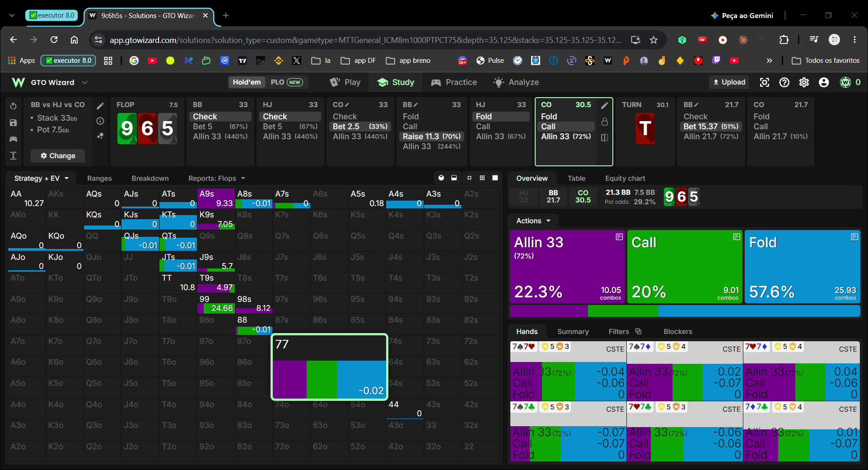The width and height of the screenshot is (868, 470).
Task: Click the lock icon in CO card
Action: pos(605,122)
